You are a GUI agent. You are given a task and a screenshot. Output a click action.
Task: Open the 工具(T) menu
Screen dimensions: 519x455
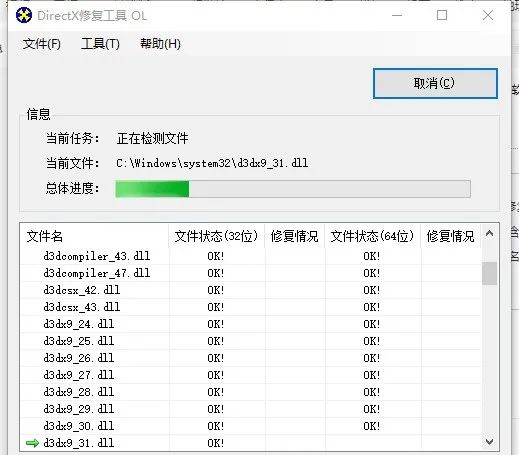pos(100,44)
